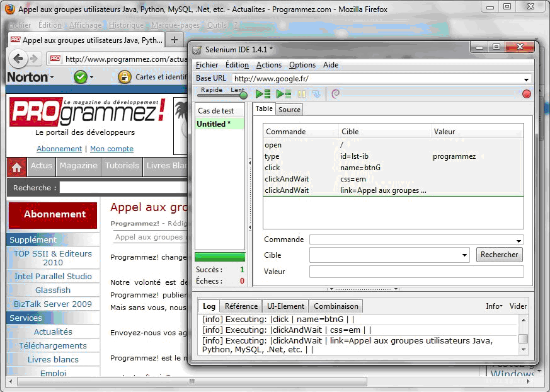Open the Options menu in Selenium IDE

click(302, 65)
